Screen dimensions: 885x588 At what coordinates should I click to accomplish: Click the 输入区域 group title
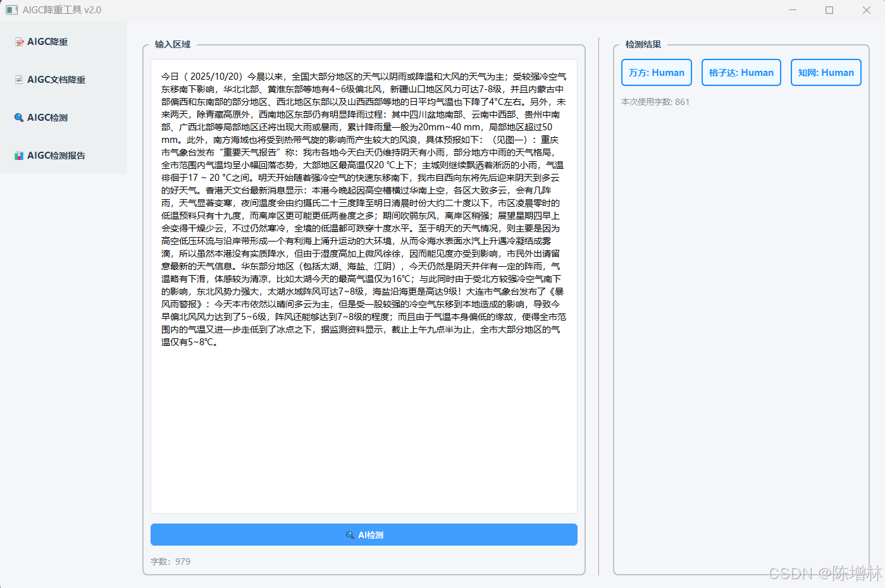[173, 45]
